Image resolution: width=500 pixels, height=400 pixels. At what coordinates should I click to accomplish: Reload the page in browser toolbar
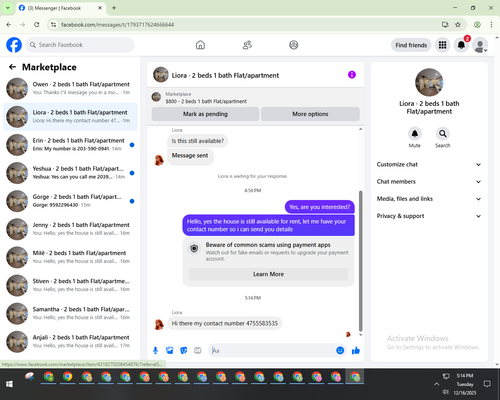click(x=37, y=25)
